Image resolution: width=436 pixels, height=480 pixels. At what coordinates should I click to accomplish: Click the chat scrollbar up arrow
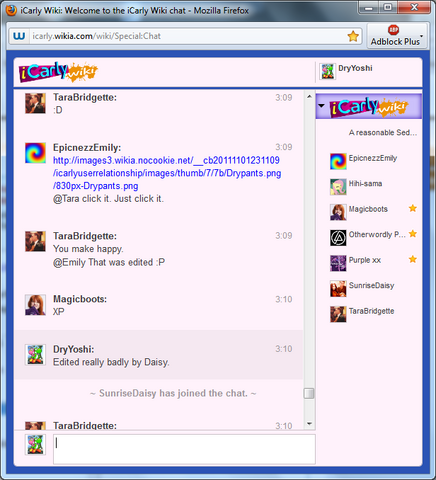(x=309, y=97)
